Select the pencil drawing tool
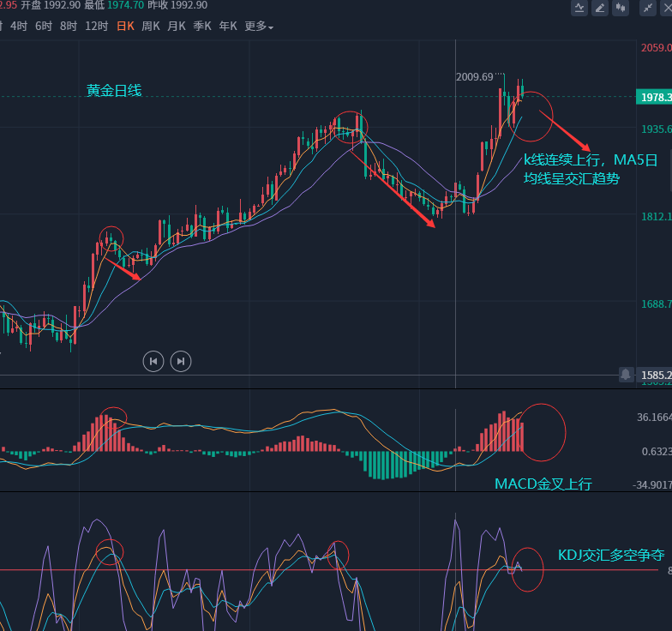672x631 pixels. (x=601, y=8)
